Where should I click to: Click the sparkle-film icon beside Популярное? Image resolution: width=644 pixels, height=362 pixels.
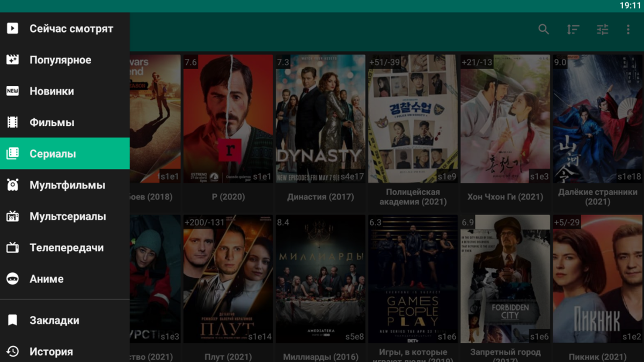[12, 60]
